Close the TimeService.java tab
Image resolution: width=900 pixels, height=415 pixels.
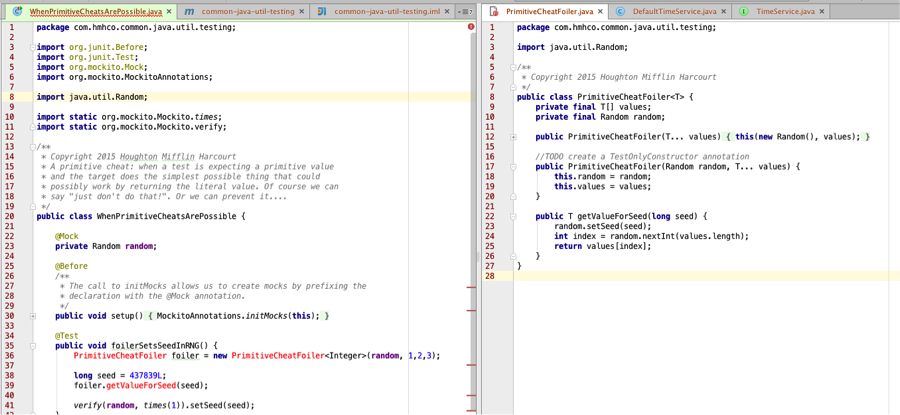[822, 11]
